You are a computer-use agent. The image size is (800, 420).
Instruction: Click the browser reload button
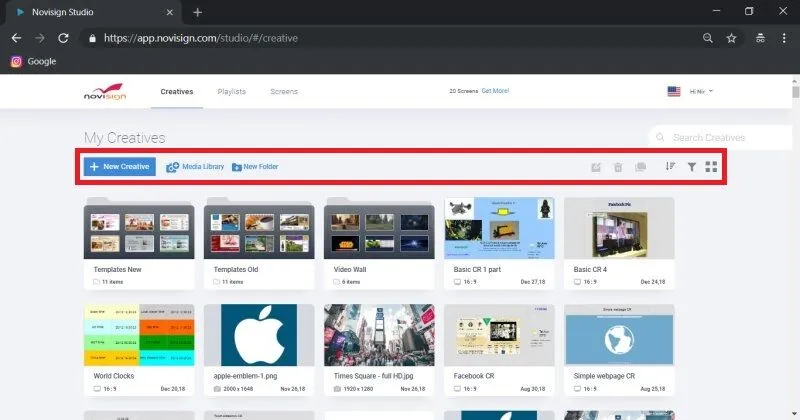[63, 38]
